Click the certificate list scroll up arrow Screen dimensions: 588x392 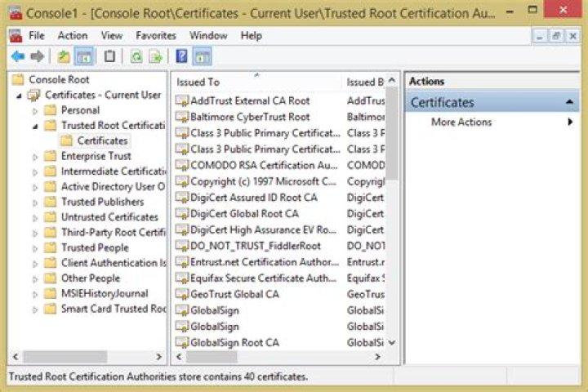coord(392,81)
